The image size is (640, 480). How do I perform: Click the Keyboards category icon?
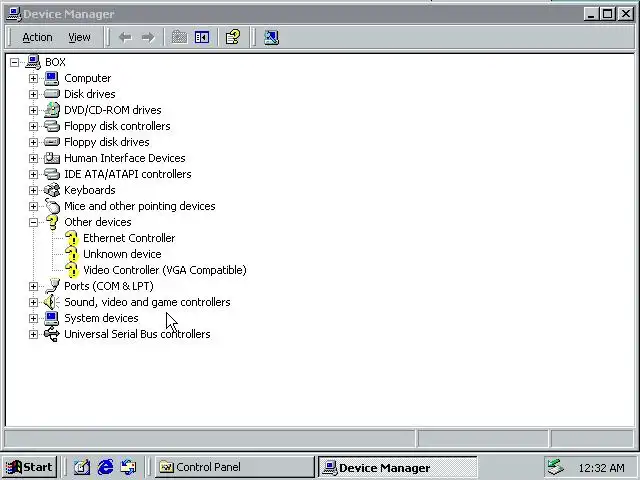(52, 190)
